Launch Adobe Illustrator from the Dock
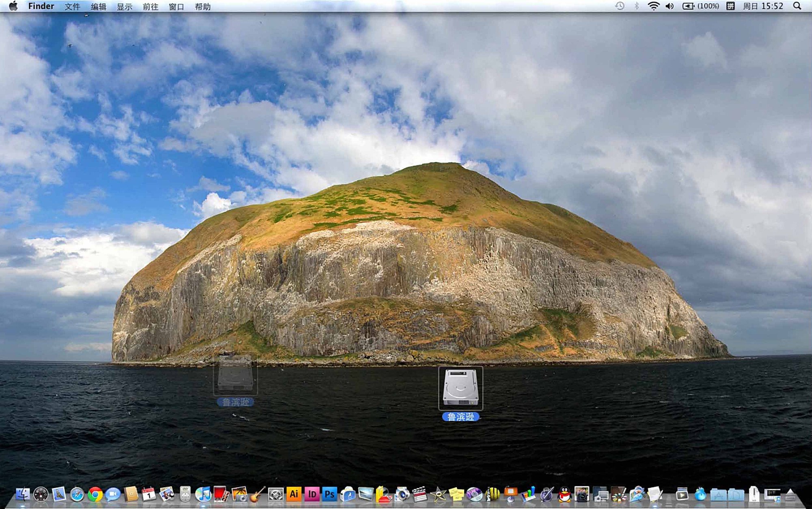 pyautogui.click(x=294, y=494)
